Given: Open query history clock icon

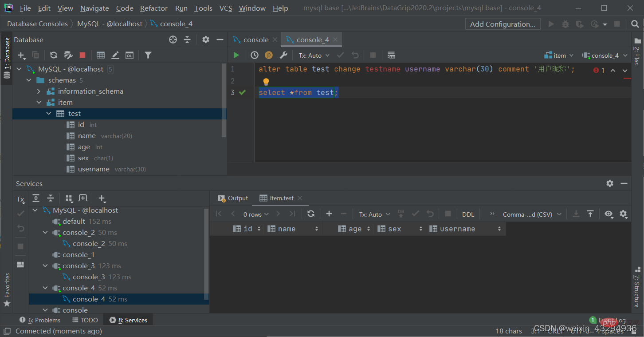Looking at the screenshot, I should click(x=255, y=55).
